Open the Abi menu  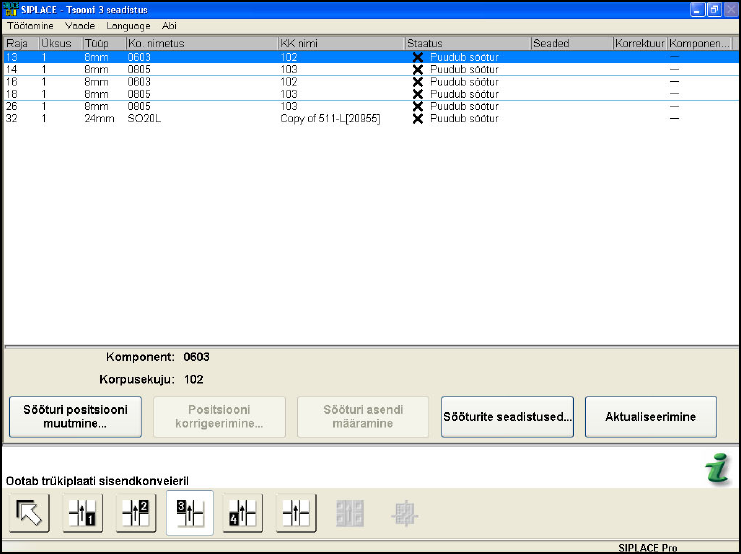(169, 24)
